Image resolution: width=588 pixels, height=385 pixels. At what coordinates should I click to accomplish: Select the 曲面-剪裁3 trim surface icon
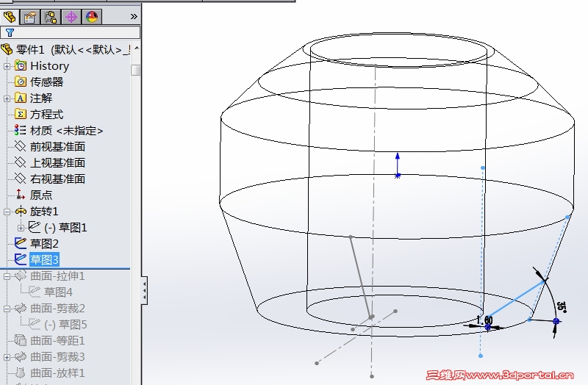tap(21, 356)
